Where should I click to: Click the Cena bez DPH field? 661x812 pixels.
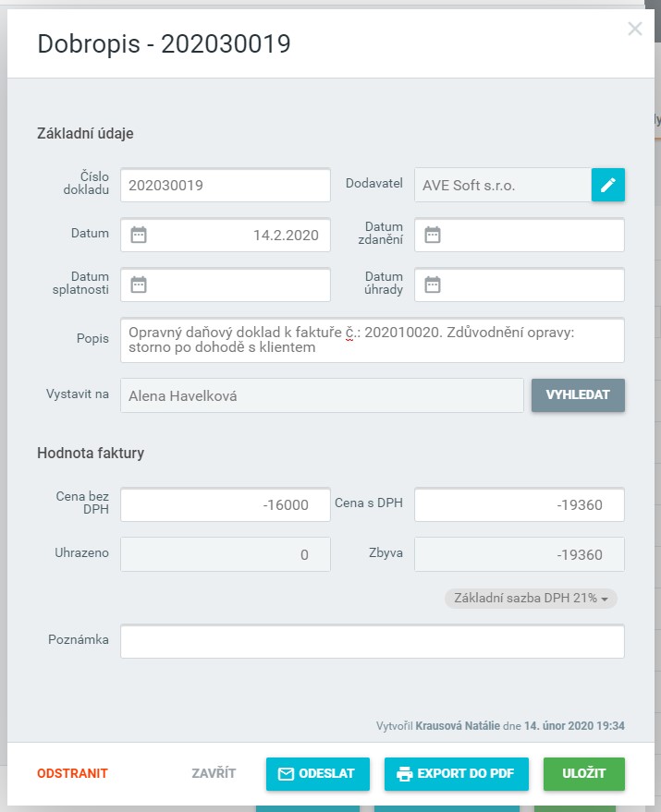225,505
